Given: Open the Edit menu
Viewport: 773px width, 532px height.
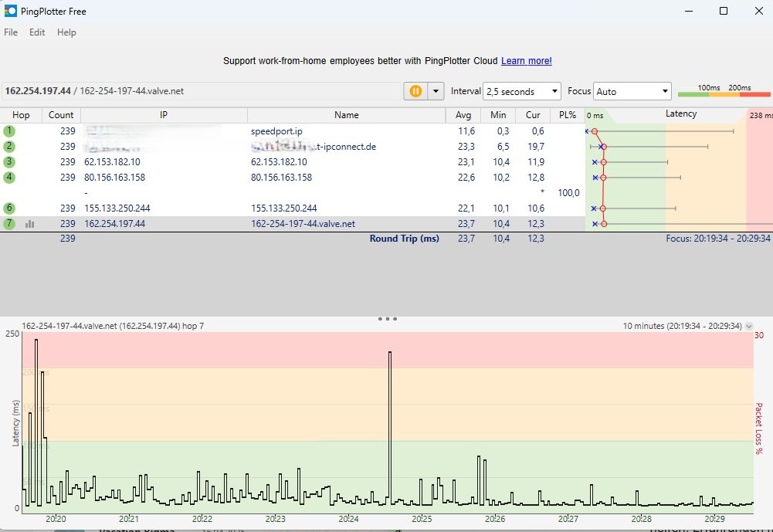Looking at the screenshot, I should (37, 32).
